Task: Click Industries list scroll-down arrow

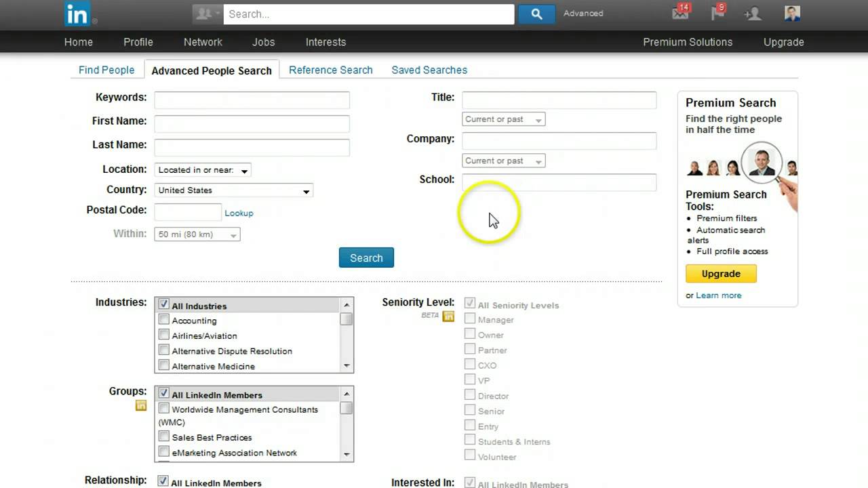Action: [347, 366]
